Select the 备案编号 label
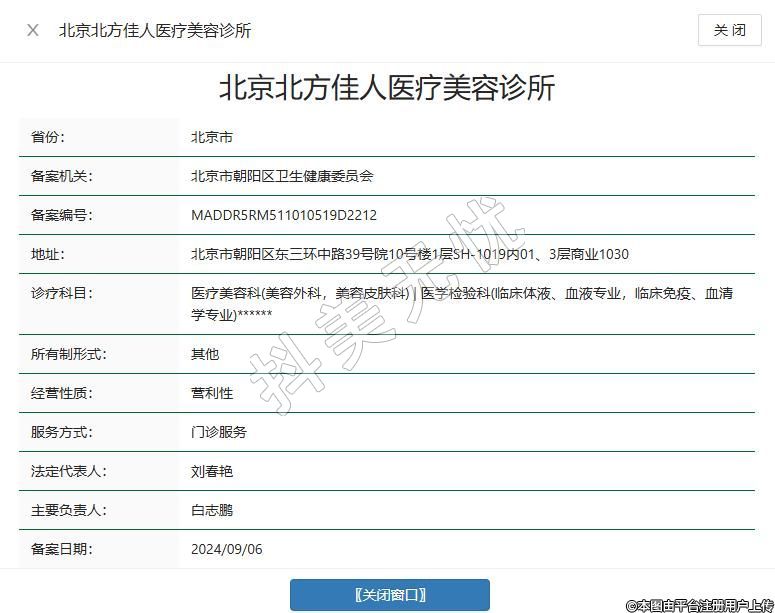The height and width of the screenshot is (613, 775). [61, 215]
